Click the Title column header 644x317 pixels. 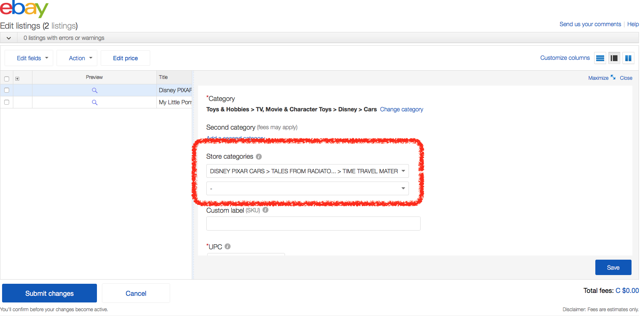tap(175, 77)
